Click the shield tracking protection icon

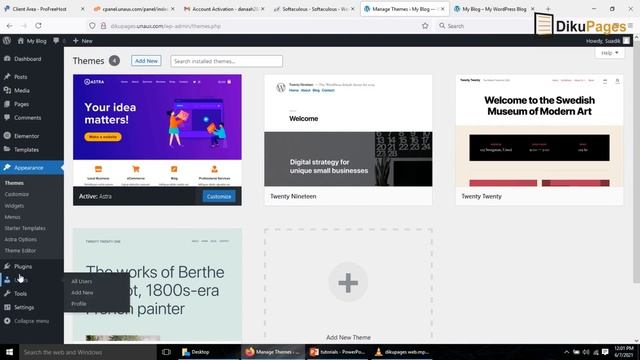click(x=92, y=26)
